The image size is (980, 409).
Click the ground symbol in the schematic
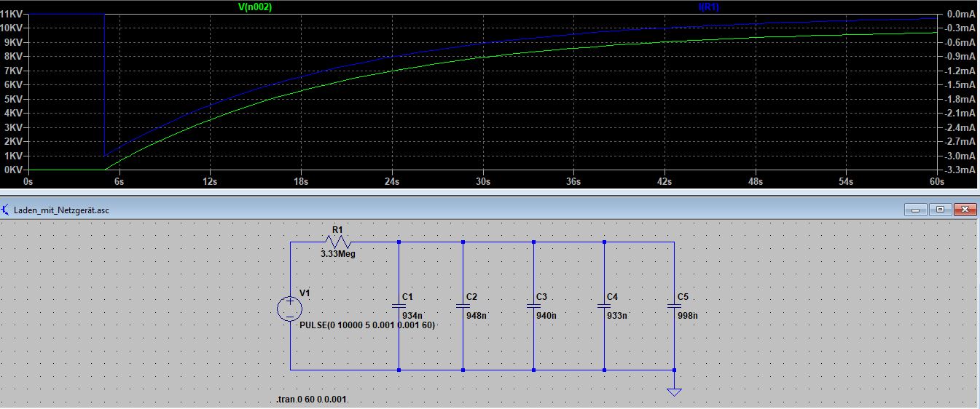click(x=674, y=392)
